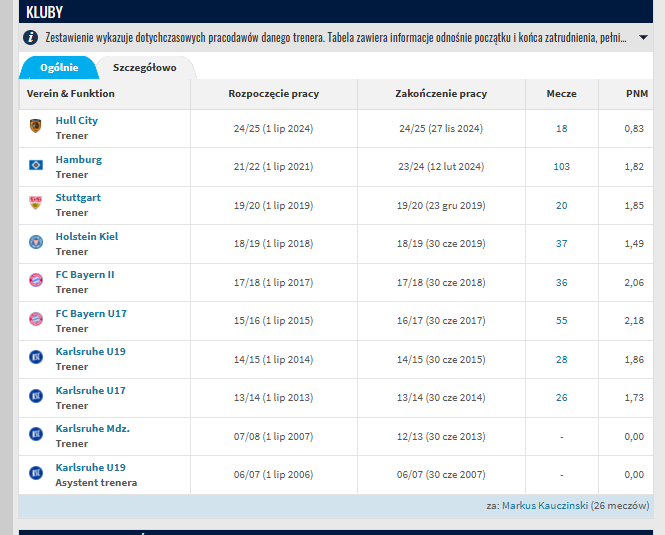The height and width of the screenshot is (535, 665).
Task: Click the KLUBY section heading
Action: (x=44, y=12)
